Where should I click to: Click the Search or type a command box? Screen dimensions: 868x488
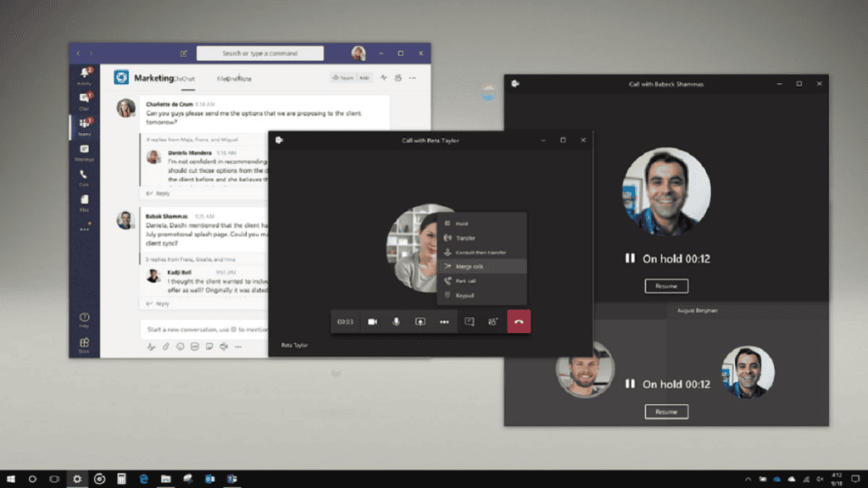click(x=259, y=53)
